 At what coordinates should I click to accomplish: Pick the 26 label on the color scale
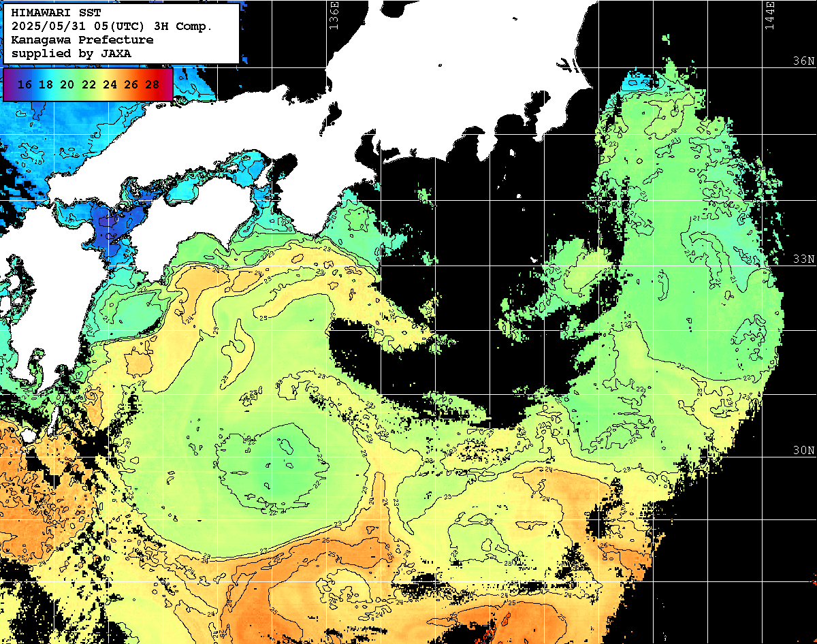click(131, 85)
